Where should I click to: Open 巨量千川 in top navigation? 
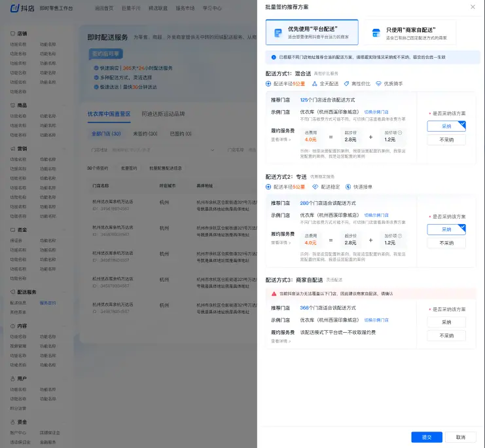[131, 9]
